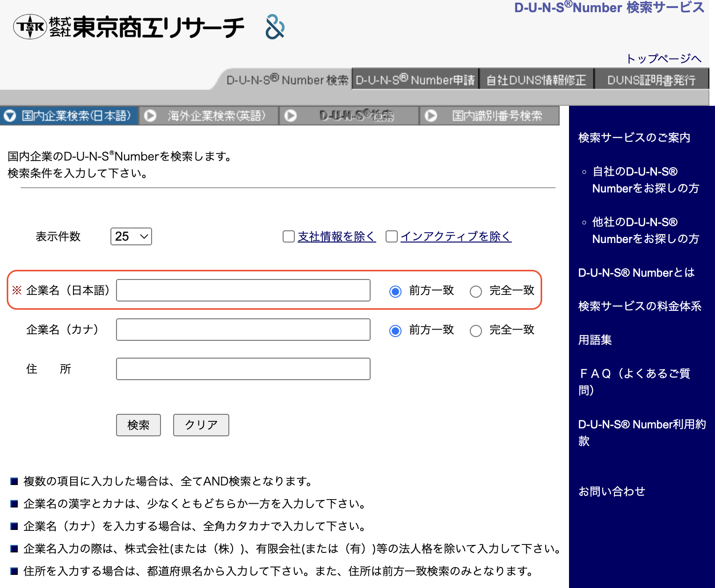The image size is (715, 588).
Task: Select the D-U-N-S検索 sub-tab
Action: pos(349,116)
